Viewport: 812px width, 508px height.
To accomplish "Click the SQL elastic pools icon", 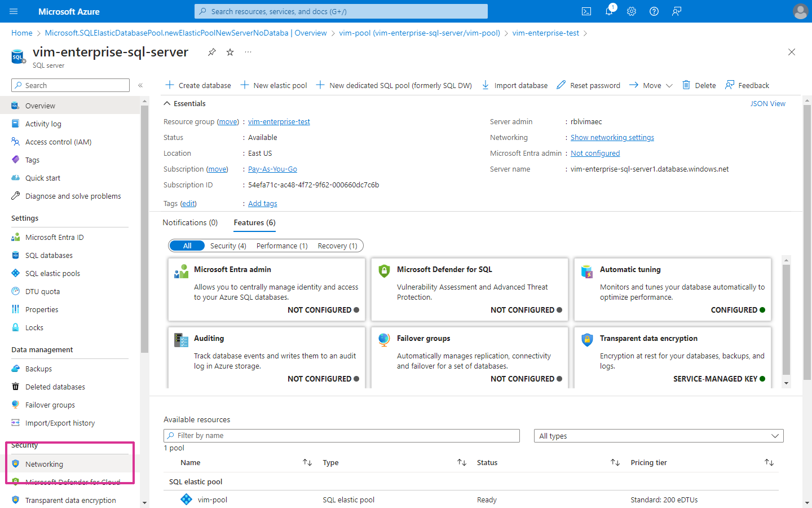I will [x=15, y=273].
